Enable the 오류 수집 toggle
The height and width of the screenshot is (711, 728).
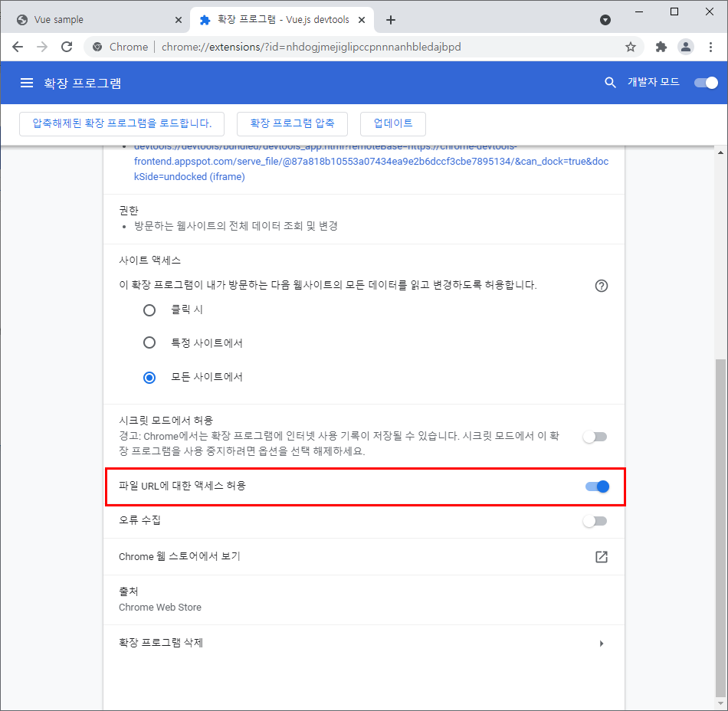pos(595,521)
